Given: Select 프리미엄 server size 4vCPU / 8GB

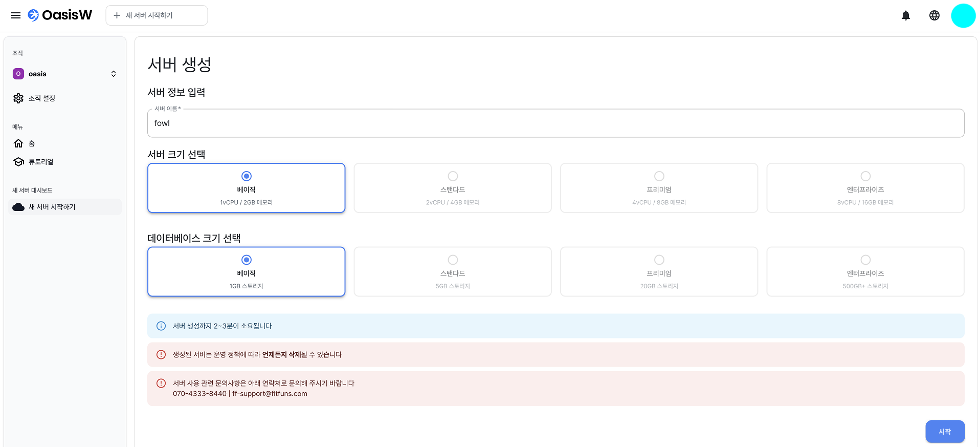Looking at the screenshot, I should (659, 188).
